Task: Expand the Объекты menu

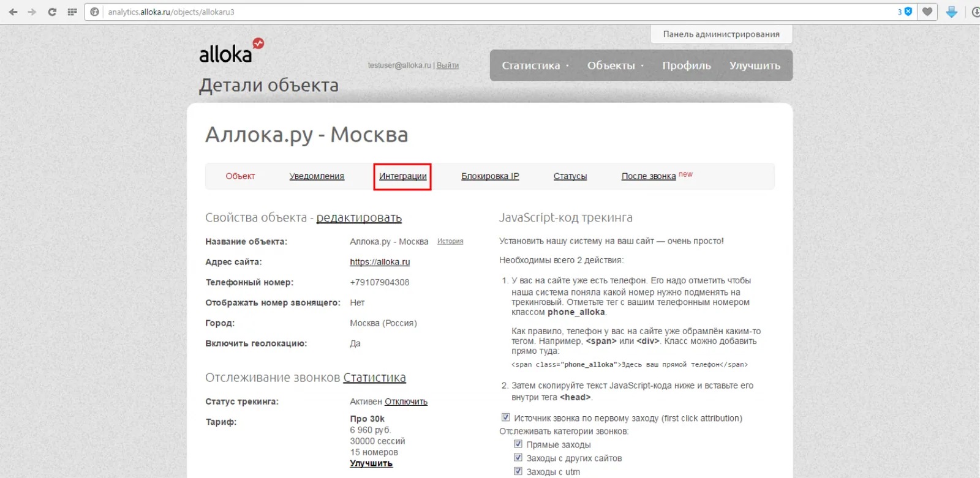Action: (x=615, y=65)
